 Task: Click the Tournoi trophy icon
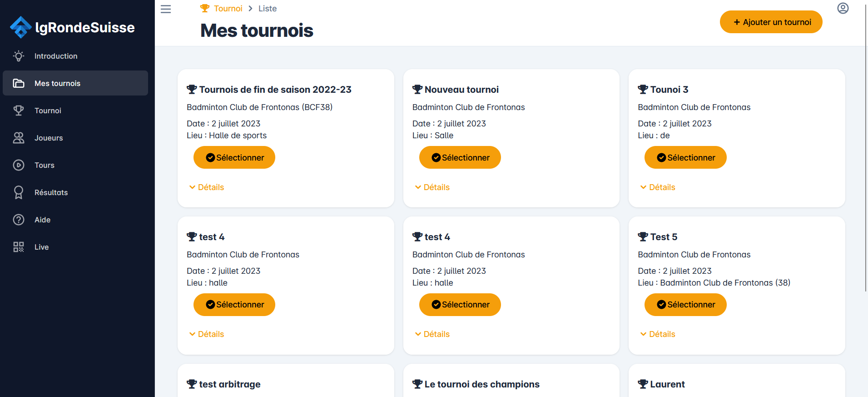[x=19, y=111]
